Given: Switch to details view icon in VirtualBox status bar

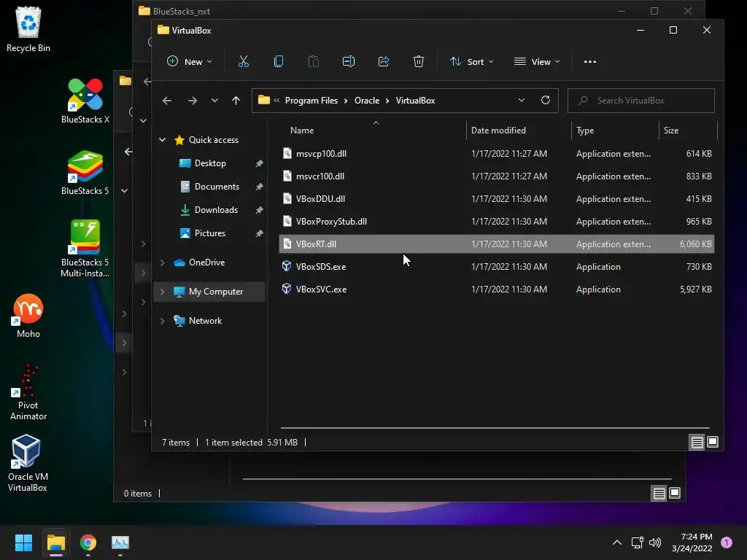Looking at the screenshot, I should [697, 443].
